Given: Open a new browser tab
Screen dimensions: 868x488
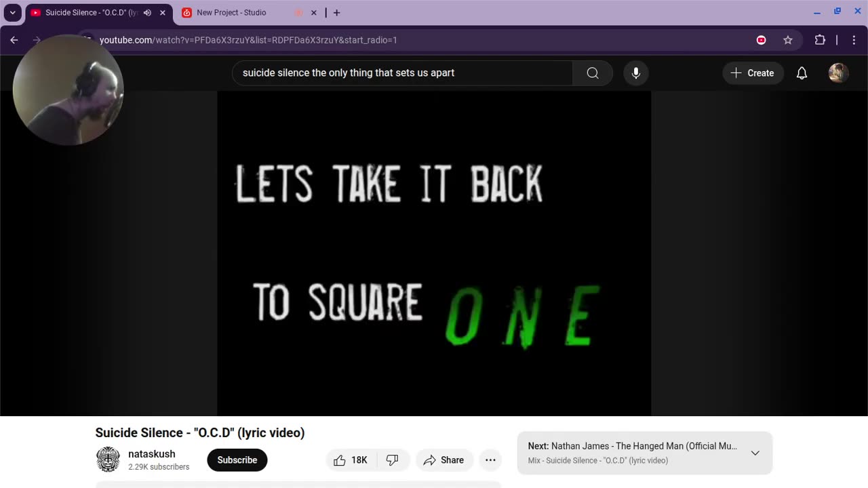Looking at the screenshot, I should tap(337, 12).
